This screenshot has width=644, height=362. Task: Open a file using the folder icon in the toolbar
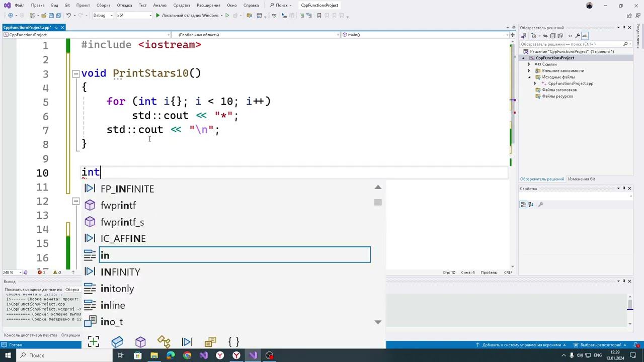click(x=44, y=16)
